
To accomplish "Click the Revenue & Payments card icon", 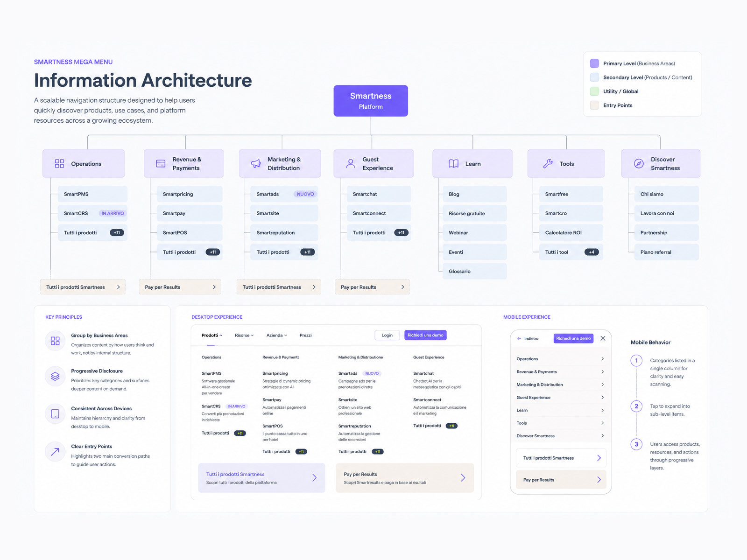I will tap(161, 164).
